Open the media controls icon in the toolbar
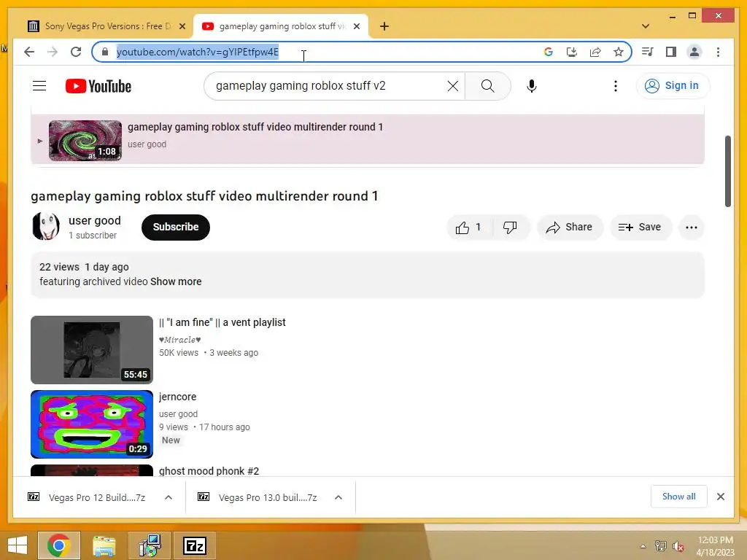 (x=648, y=52)
